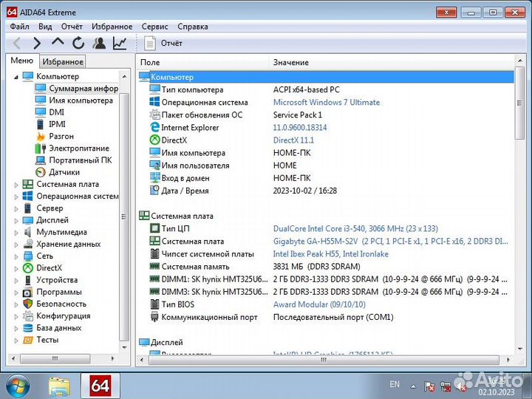Open the Gigabyte GA-H55M-S2V link
Screen dimensions: 532x399
coord(391,241)
